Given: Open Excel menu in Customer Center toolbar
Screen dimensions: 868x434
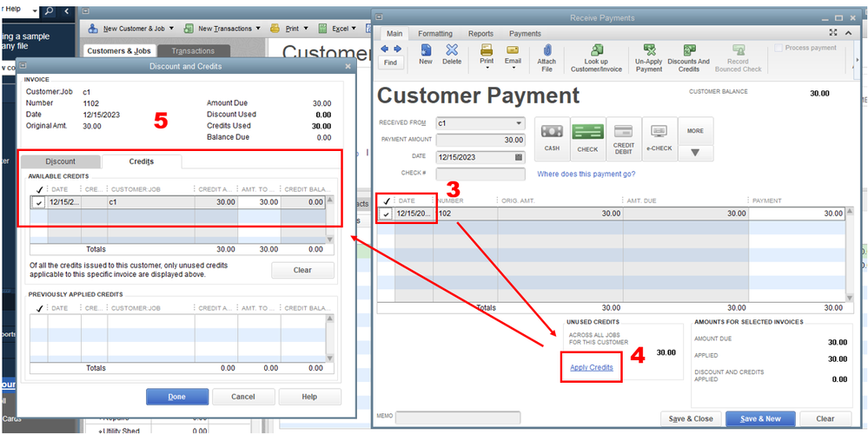Looking at the screenshot, I should tap(336, 28).
